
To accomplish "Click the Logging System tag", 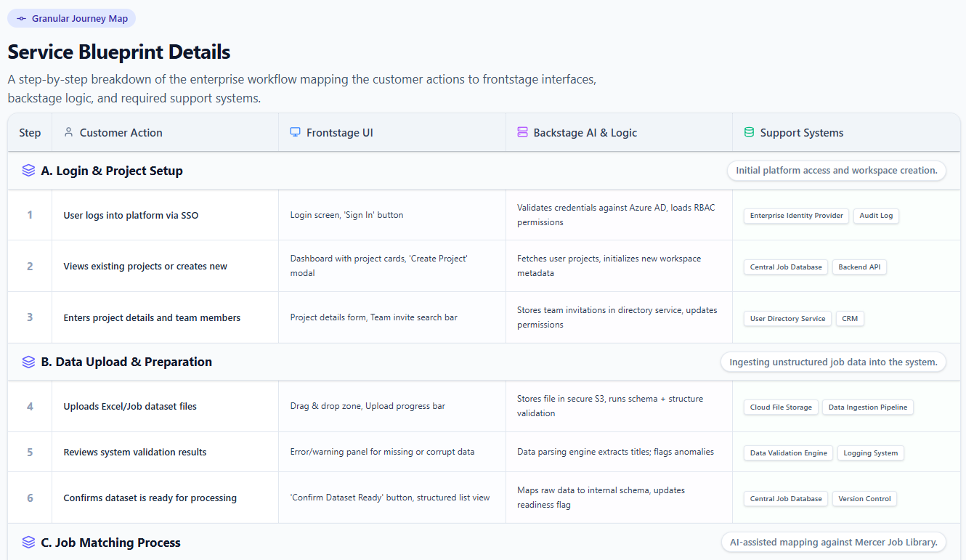I will coord(871,453).
